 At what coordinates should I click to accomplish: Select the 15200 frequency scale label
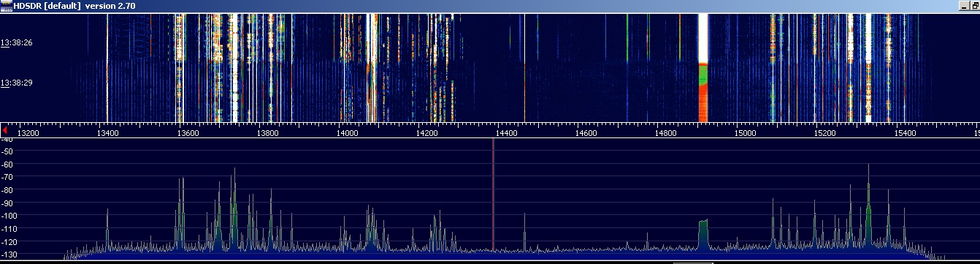(824, 134)
